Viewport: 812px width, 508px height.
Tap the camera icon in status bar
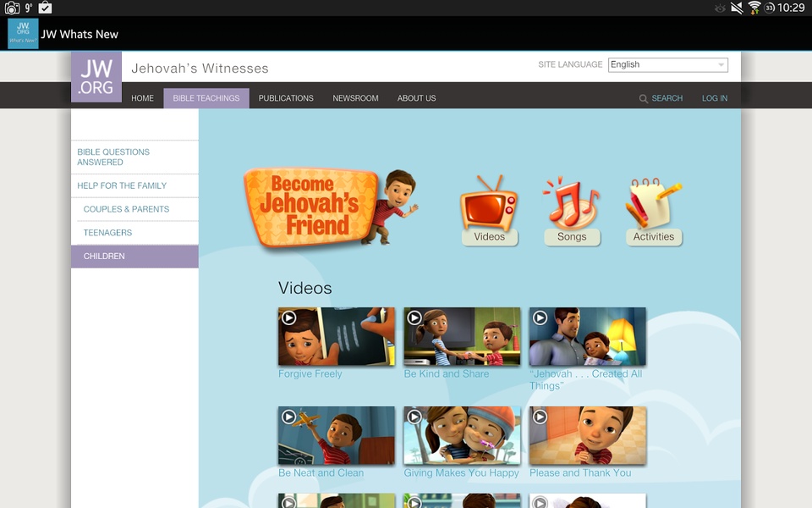12,8
